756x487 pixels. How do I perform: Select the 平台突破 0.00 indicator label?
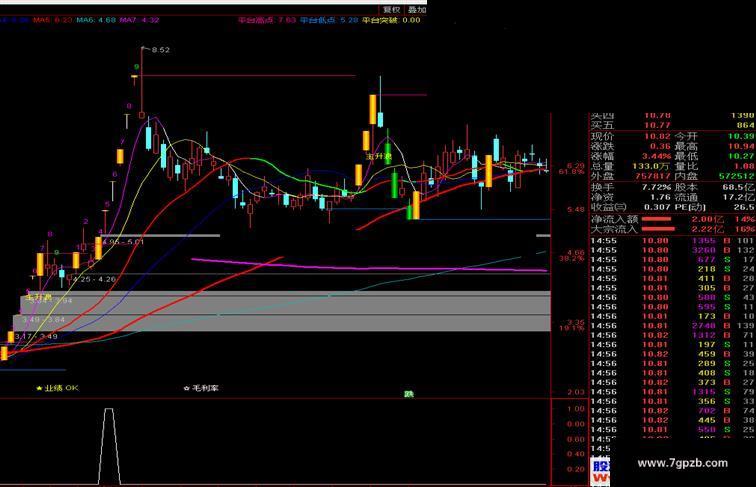(391, 20)
